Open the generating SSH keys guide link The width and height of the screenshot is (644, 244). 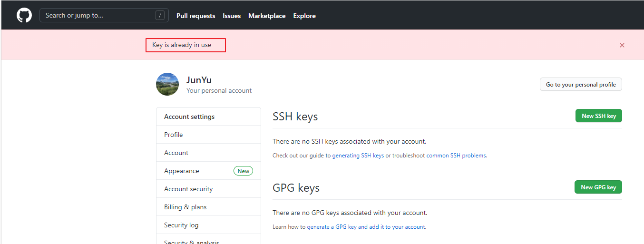[x=358, y=156]
